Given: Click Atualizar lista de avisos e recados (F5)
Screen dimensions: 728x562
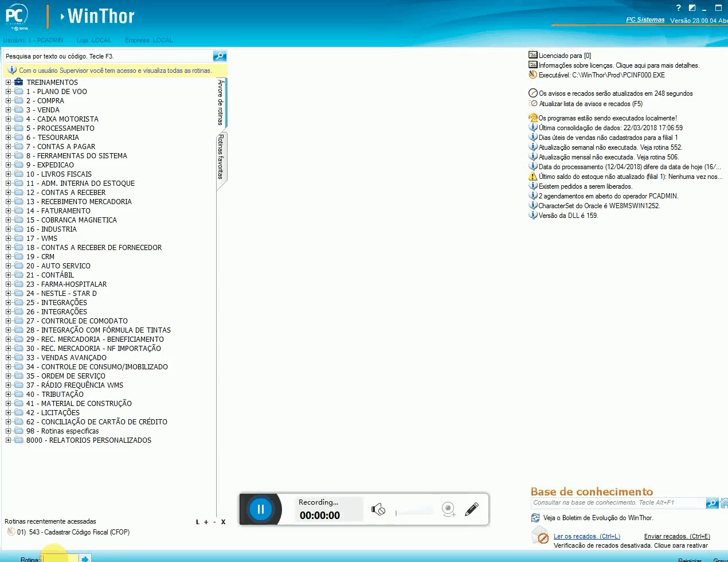Looking at the screenshot, I should click(x=590, y=104).
